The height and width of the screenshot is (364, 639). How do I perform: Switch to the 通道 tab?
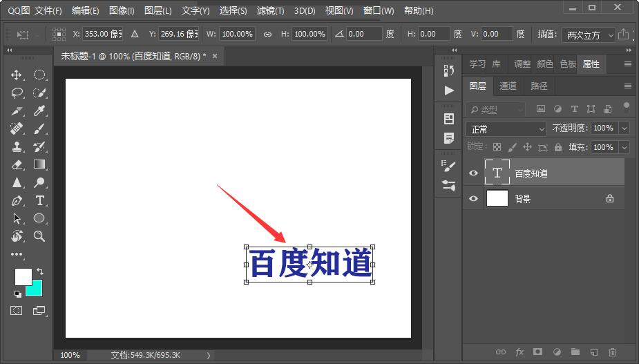pyautogui.click(x=508, y=86)
